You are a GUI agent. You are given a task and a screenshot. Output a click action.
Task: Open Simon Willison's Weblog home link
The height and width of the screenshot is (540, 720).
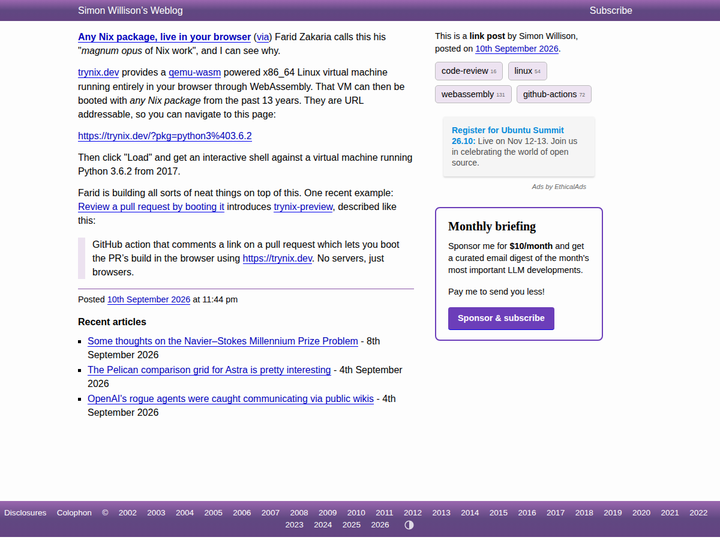(130, 10)
